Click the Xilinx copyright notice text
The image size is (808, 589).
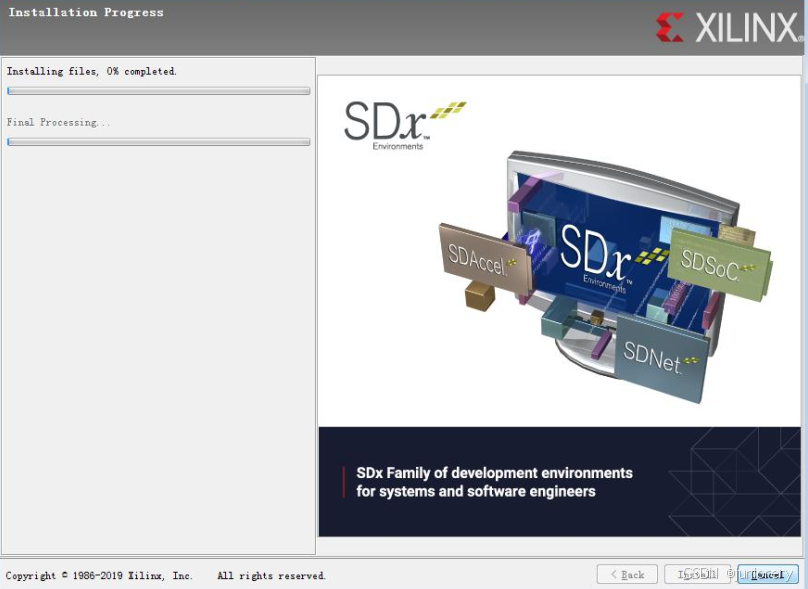point(99,575)
